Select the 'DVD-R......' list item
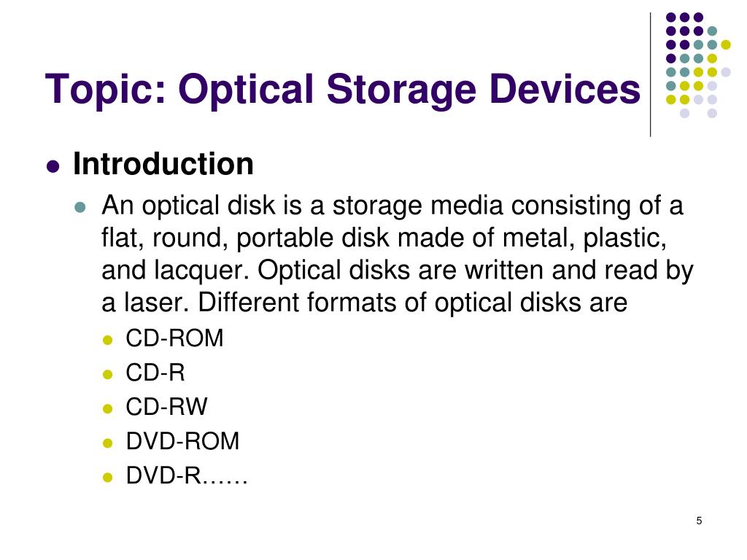Image resolution: width=747 pixels, height=560 pixels. [186, 475]
